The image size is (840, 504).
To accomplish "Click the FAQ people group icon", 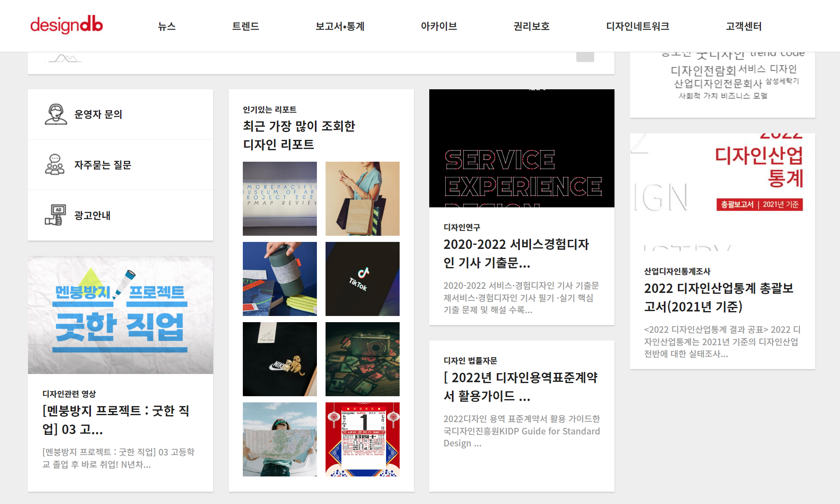I will 55,165.
